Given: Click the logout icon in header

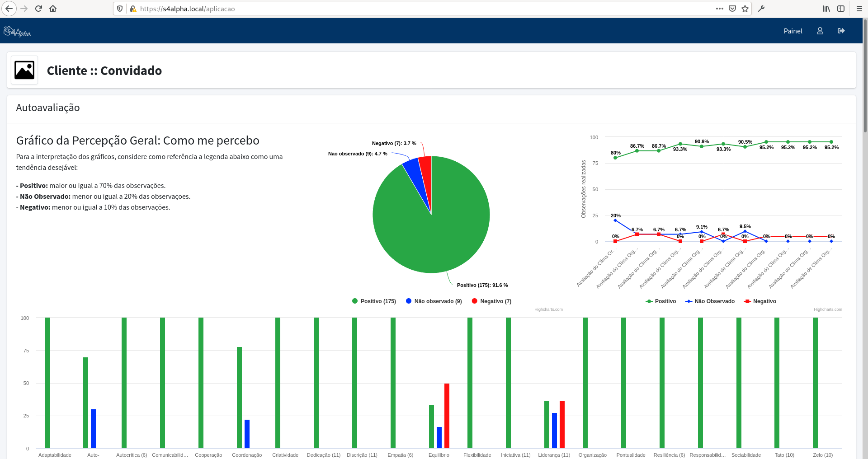Looking at the screenshot, I should tap(841, 31).
